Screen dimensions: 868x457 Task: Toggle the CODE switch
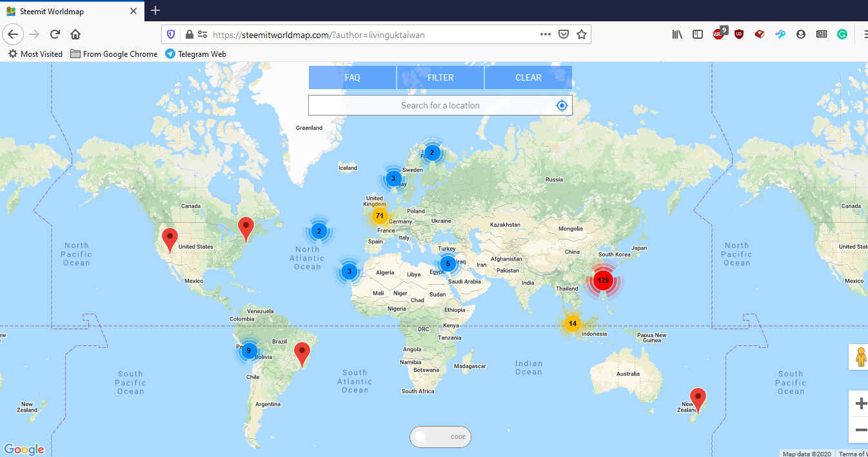[x=440, y=437]
